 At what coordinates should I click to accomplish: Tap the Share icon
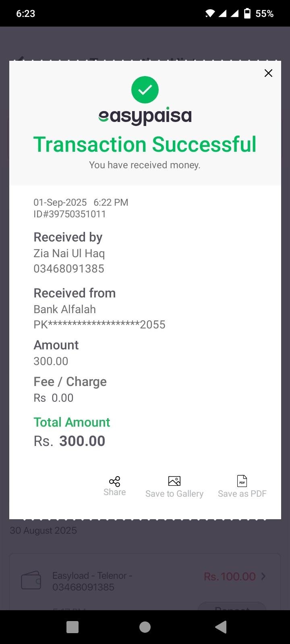point(114,481)
